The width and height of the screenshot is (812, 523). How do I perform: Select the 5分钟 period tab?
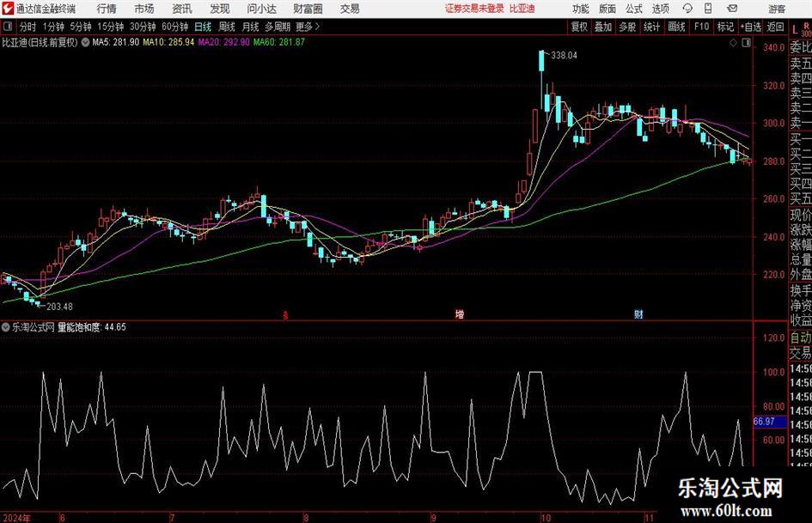(81, 27)
